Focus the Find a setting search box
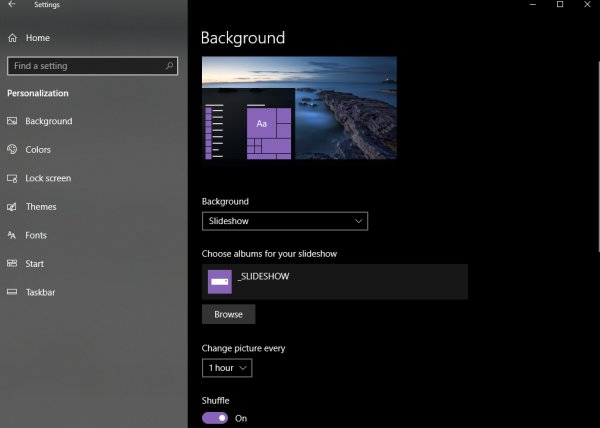Screen dimensions: 600x428 pyautogui.click(x=92, y=66)
